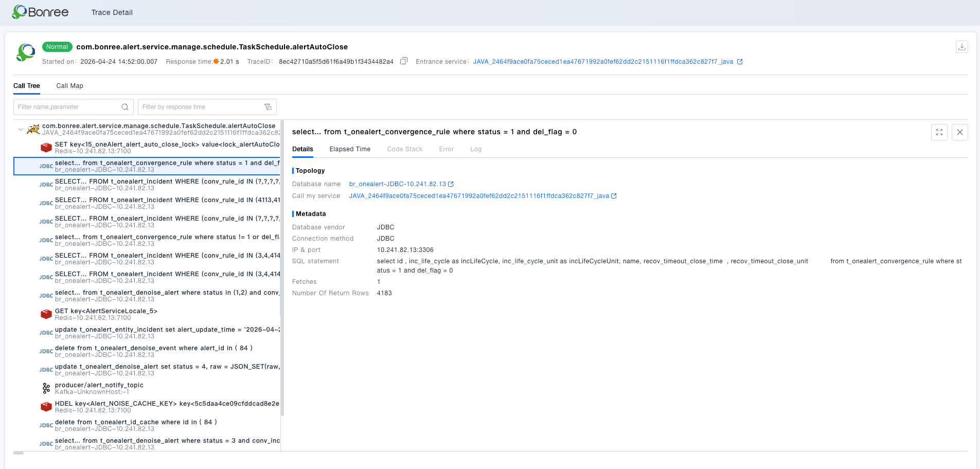Click JDBC icon of the delete from t_onealert_denoise_event span
This screenshot has width=980, height=469.
[46, 351]
